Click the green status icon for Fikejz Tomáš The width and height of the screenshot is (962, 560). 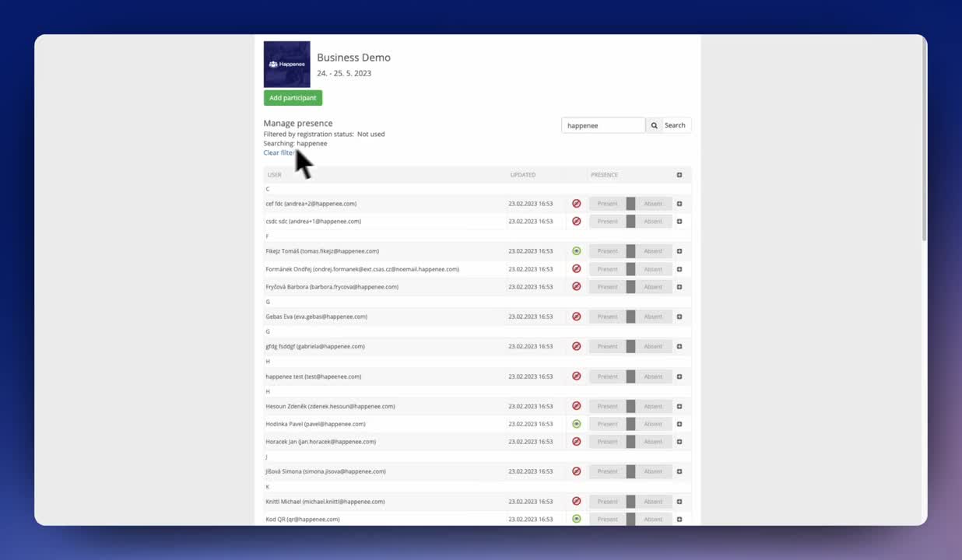point(577,251)
